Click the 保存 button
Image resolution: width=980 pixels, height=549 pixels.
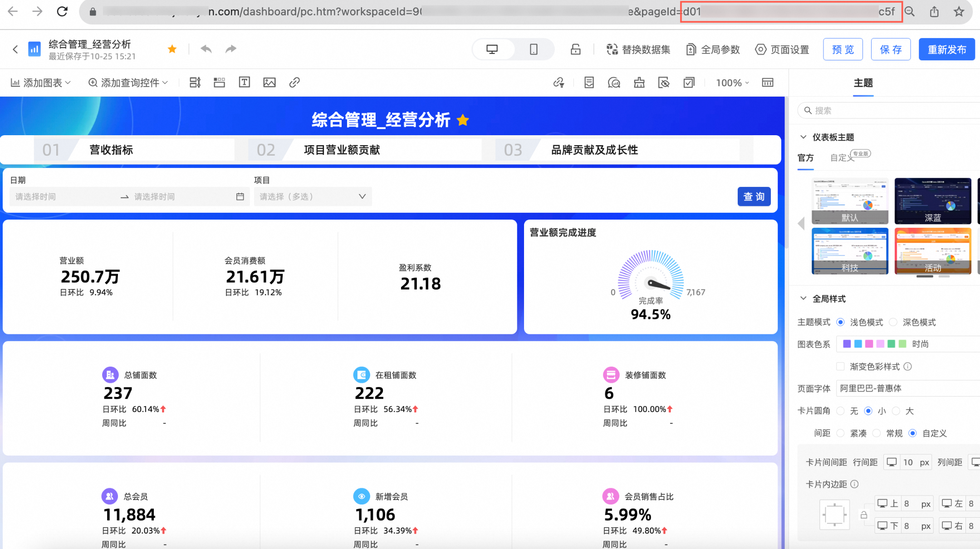(891, 49)
